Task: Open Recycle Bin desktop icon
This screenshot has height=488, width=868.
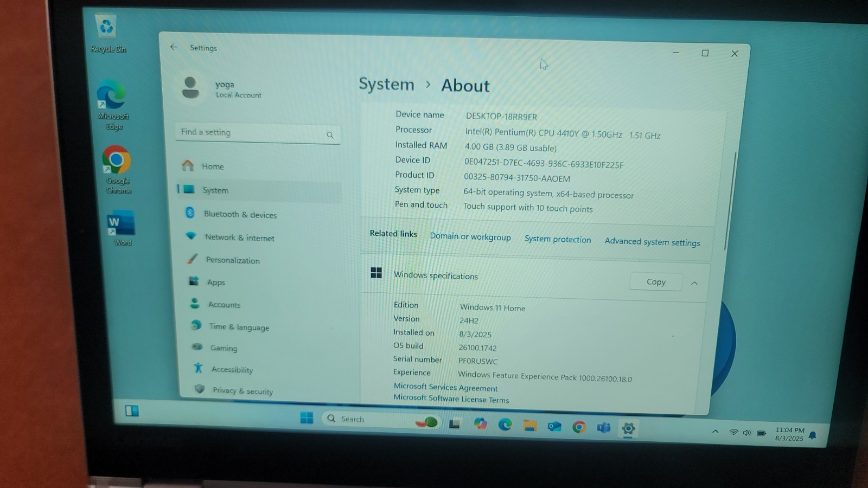Action: click(107, 34)
